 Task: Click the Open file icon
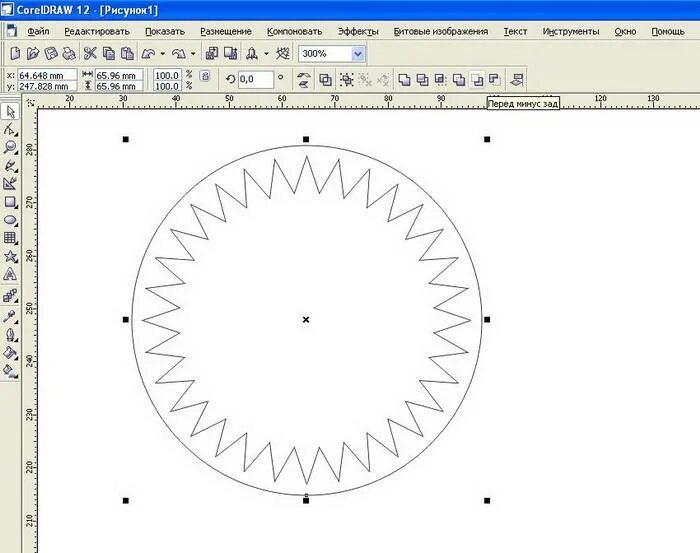(x=33, y=54)
